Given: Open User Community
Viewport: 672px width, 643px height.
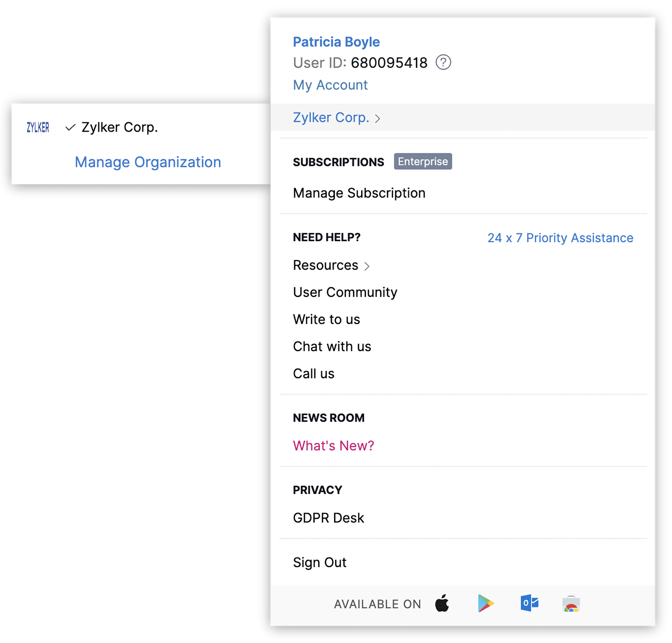Looking at the screenshot, I should pyautogui.click(x=345, y=292).
